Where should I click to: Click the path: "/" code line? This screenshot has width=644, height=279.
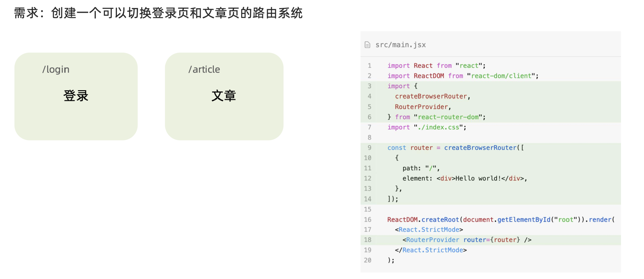(421, 168)
